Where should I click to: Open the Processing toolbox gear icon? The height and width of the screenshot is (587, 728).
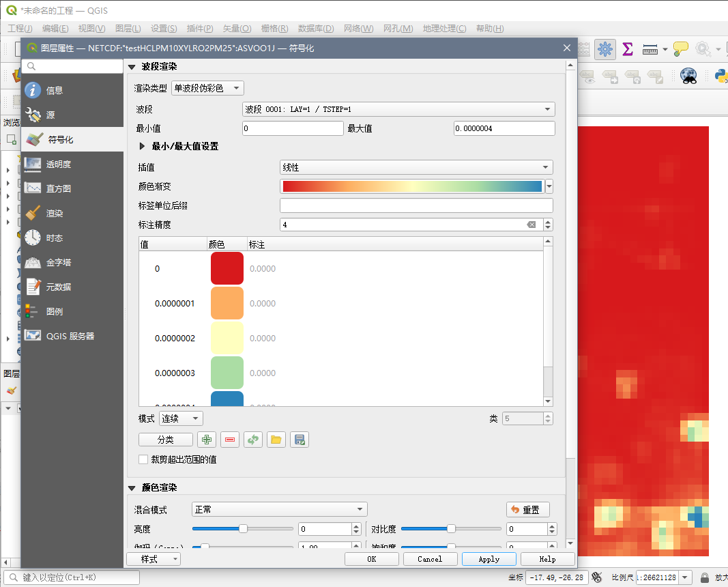[605, 49]
